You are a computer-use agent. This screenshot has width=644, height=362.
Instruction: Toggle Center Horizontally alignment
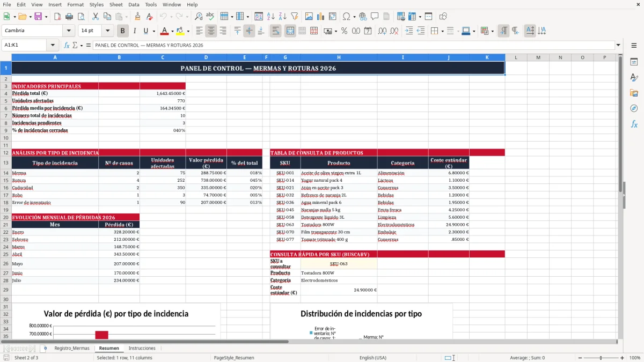[x=211, y=31]
